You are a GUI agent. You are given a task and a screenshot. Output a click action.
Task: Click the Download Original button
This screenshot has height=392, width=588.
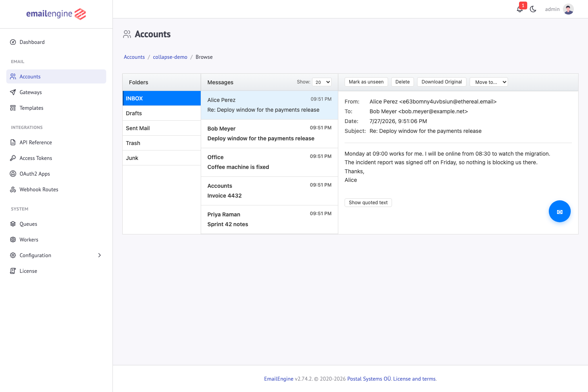point(442,82)
